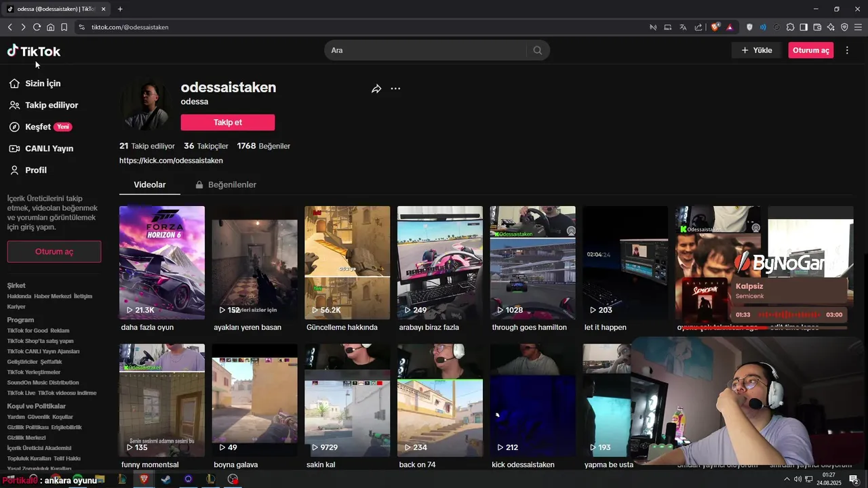Viewport: 868px width, 488px height.
Task: Open the ayakları yeren basan video
Action: click(x=254, y=262)
